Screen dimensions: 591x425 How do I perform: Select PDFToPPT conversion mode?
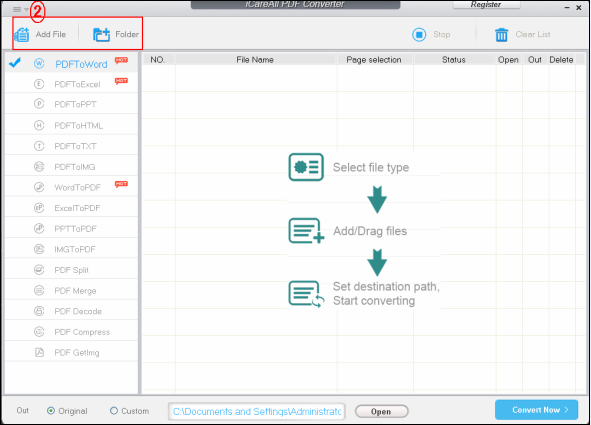tap(72, 104)
